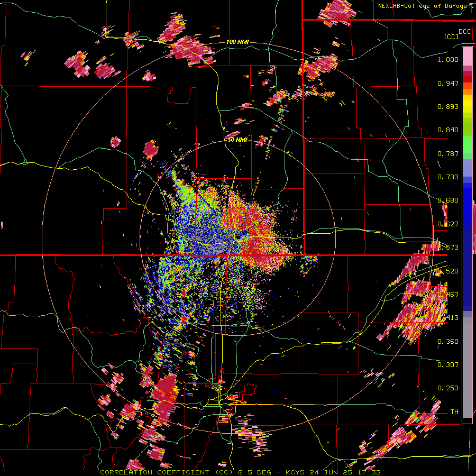Select the 0.733 legend value
Screen dimensions: 476x476
coord(448,177)
